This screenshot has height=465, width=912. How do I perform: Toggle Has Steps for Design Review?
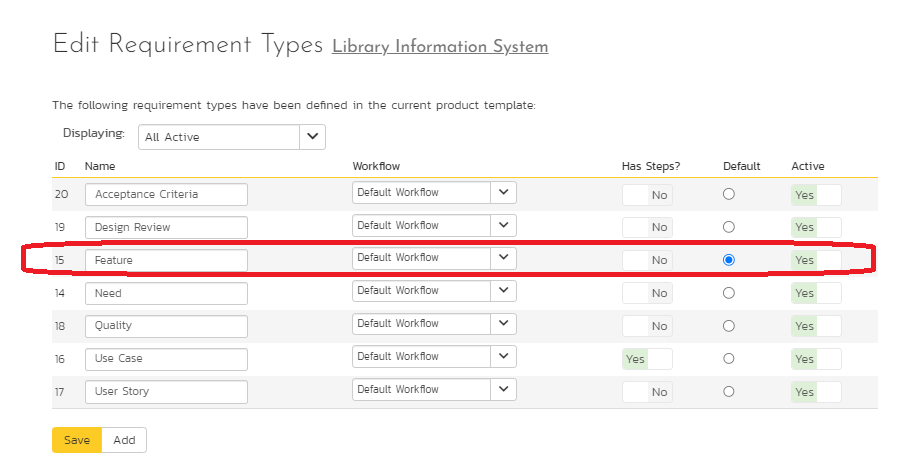tap(647, 227)
